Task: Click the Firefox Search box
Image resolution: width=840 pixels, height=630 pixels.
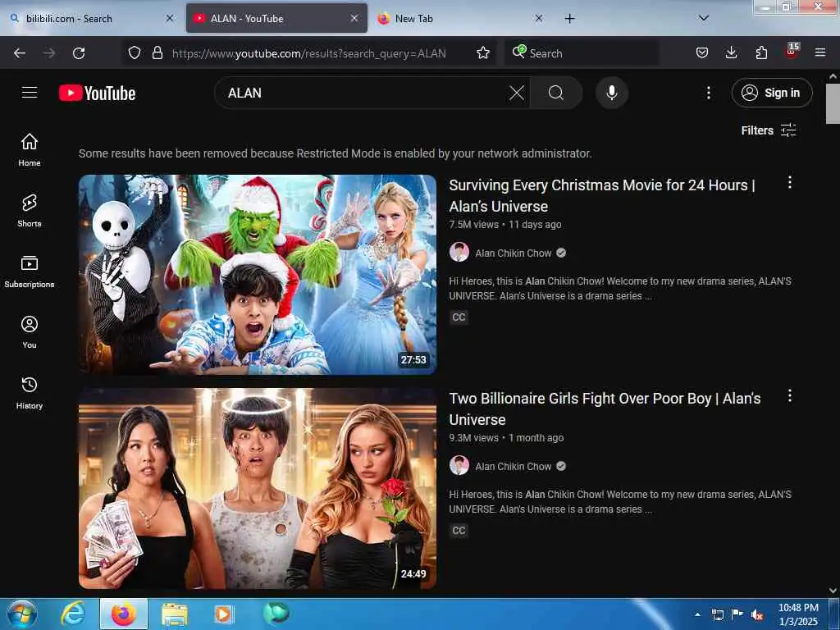Action: tap(582, 53)
